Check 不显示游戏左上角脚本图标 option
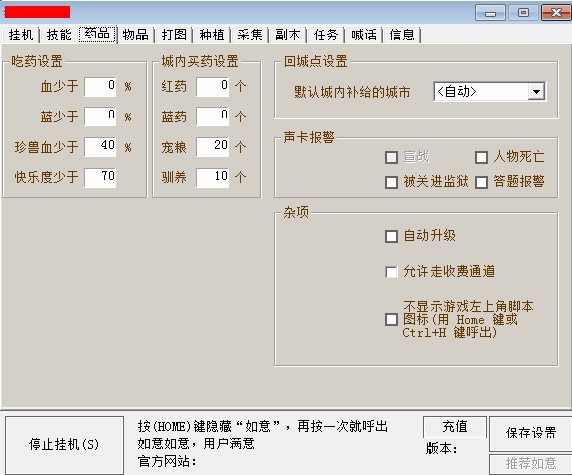572x475 pixels. coord(391,320)
